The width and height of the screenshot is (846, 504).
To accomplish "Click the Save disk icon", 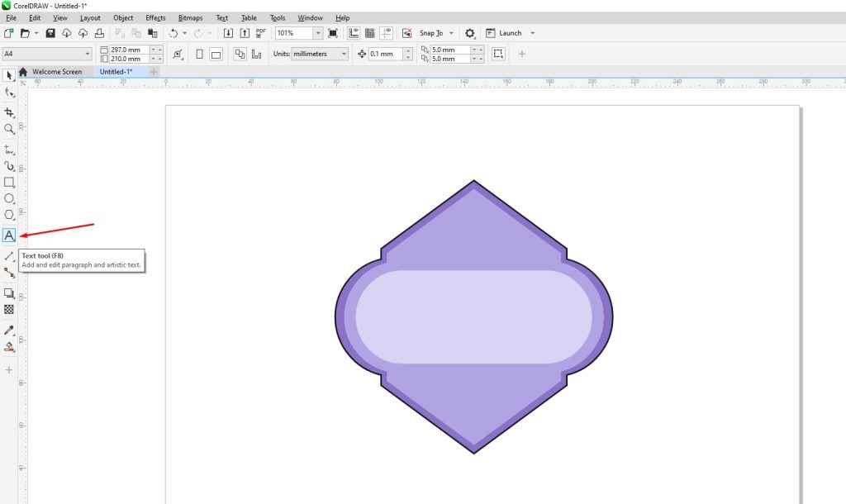I will click(50, 33).
